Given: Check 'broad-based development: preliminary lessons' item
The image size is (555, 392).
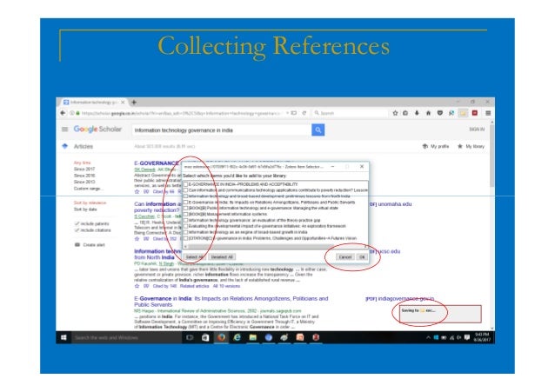Looking at the screenshot, I should point(185,196).
